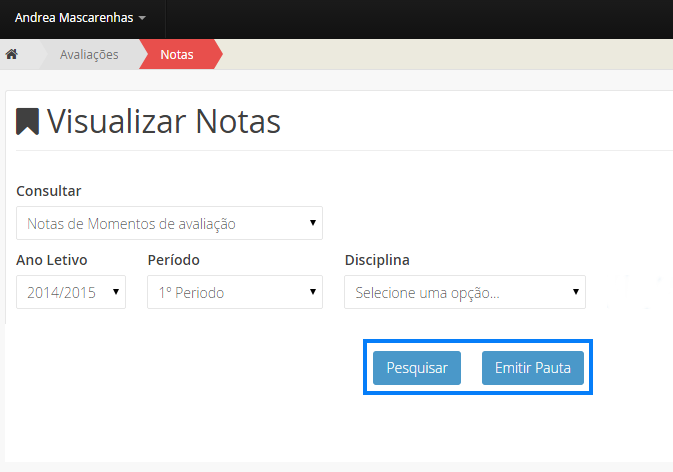Click the Visualizar Notas heading text

point(164,121)
